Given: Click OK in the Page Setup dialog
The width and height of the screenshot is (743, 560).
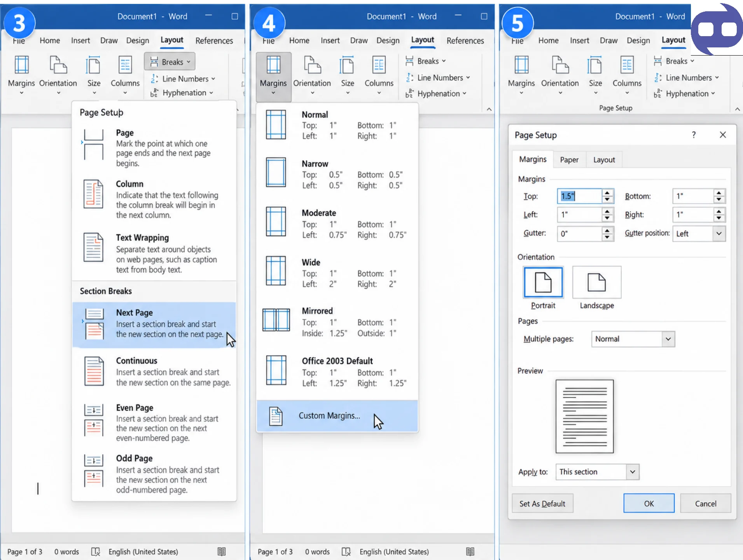Looking at the screenshot, I should [649, 504].
